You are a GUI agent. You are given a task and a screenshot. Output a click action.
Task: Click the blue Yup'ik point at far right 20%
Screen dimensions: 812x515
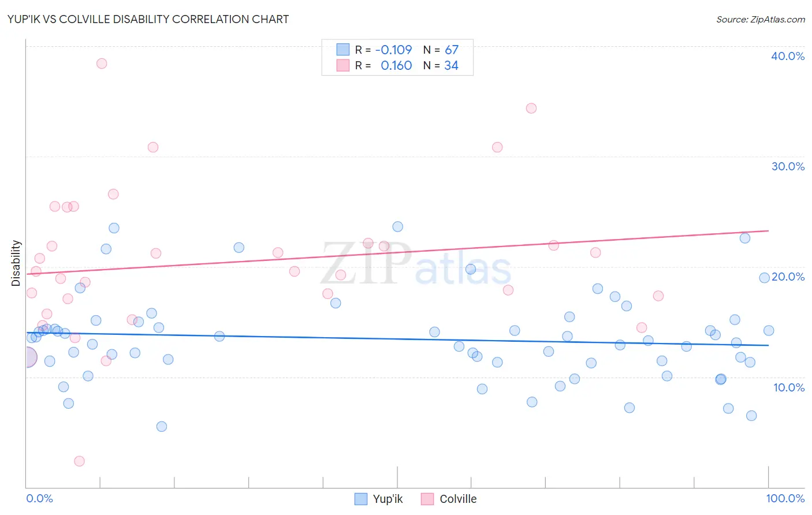point(764,278)
